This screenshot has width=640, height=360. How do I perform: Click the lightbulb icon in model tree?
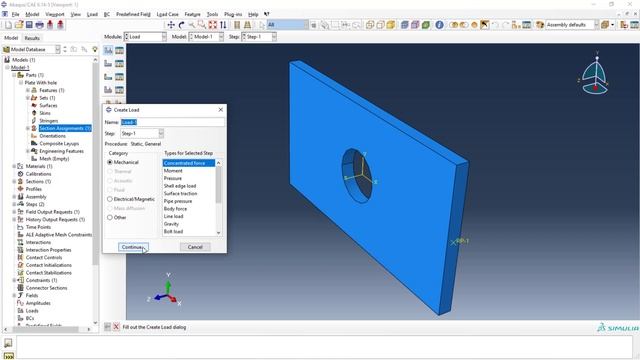click(95, 49)
